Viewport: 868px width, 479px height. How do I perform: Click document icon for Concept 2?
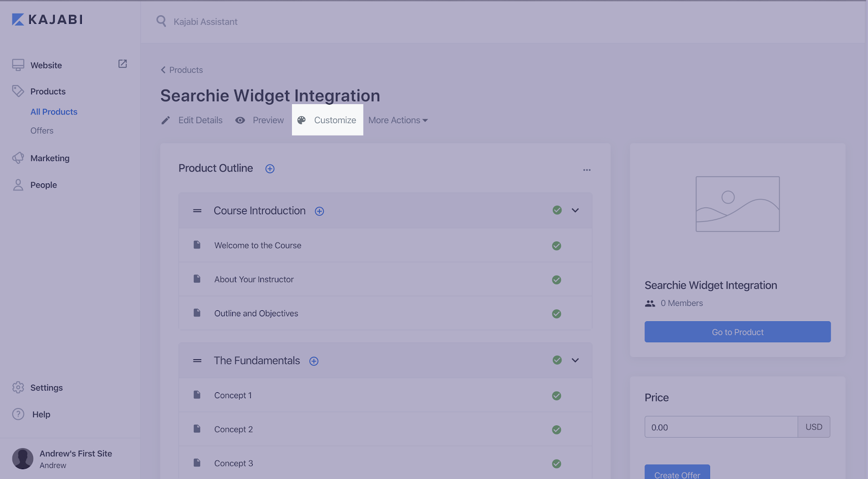click(x=197, y=429)
